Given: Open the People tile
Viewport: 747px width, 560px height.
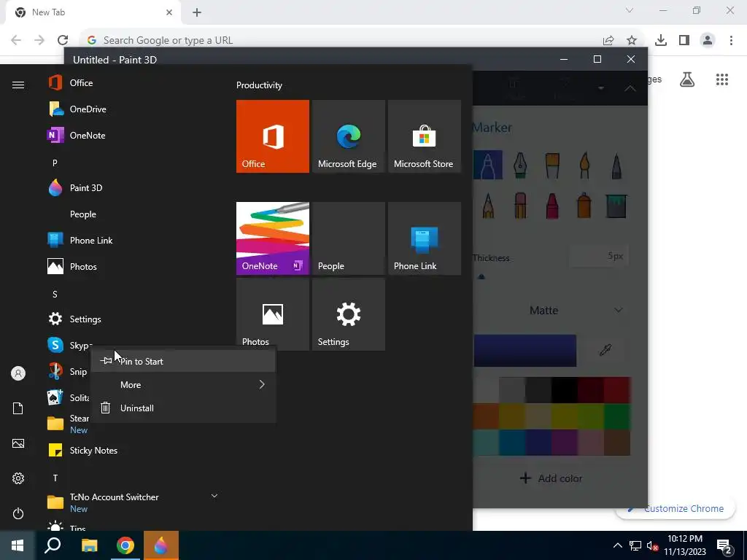Looking at the screenshot, I should pyautogui.click(x=348, y=238).
